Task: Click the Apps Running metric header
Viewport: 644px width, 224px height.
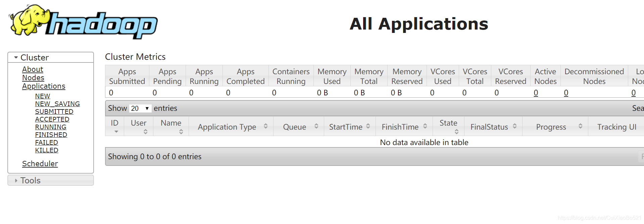Action: click(x=204, y=76)
